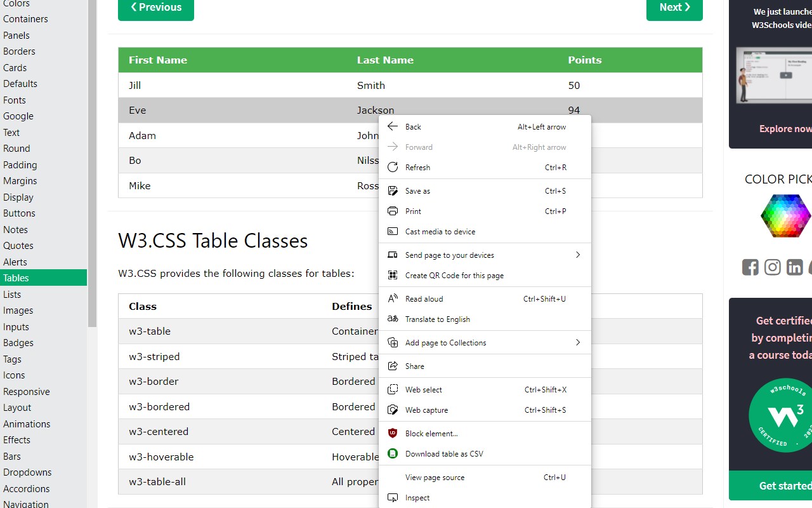Click the W3Schools certified badge image
Screen dimensions: 812x508
pyautogui.click(x=780, y=415)
